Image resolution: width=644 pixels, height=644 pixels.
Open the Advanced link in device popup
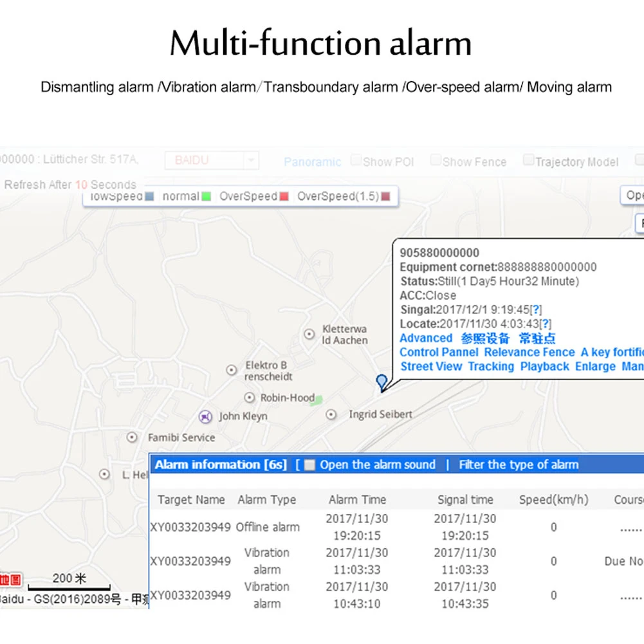pos(426,338)
